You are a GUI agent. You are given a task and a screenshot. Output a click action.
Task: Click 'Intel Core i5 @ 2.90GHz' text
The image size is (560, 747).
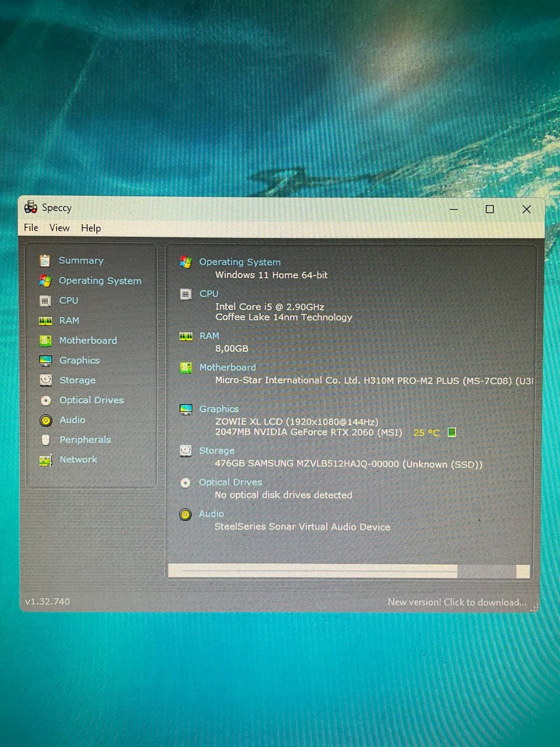tap(269, 306)
